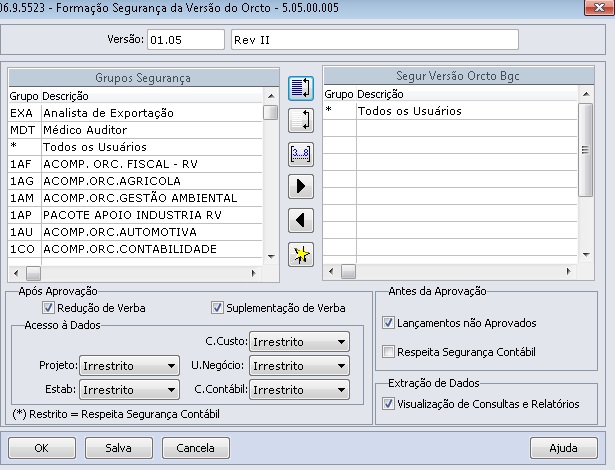Select the 1AF ACOMP. ORC. FISCAL - RV row
Image resolution: width=615 pixels, height=470 pixels.
pos(135,164)
